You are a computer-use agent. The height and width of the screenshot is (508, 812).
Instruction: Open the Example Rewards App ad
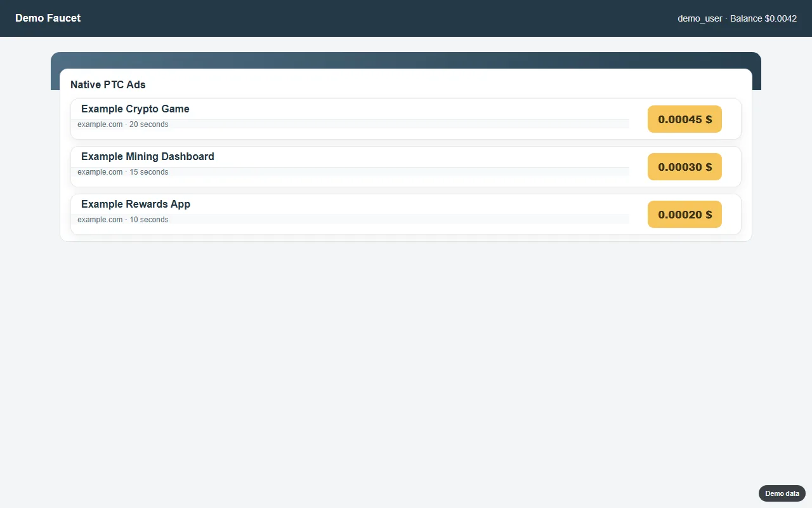point(136,204)
